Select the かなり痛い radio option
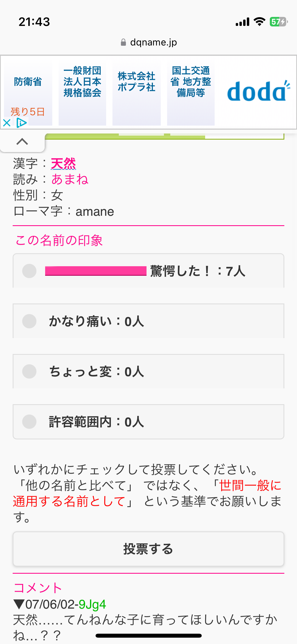 tap(29, 321)
